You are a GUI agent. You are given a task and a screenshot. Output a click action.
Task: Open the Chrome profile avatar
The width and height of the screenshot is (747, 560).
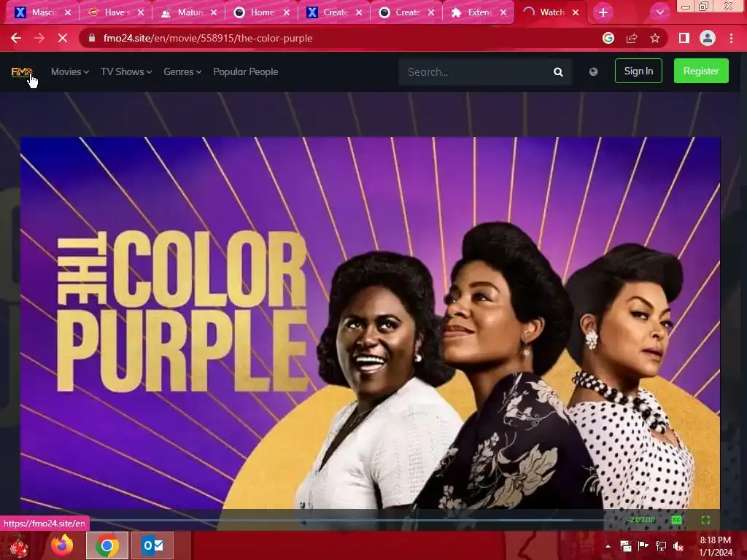click(x=708, y=38)
